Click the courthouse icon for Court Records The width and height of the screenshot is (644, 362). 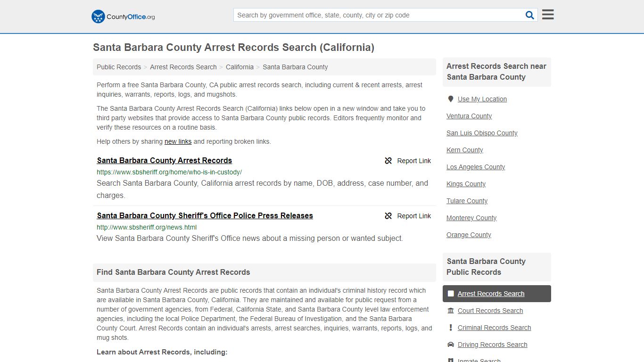tap(451, 311)
